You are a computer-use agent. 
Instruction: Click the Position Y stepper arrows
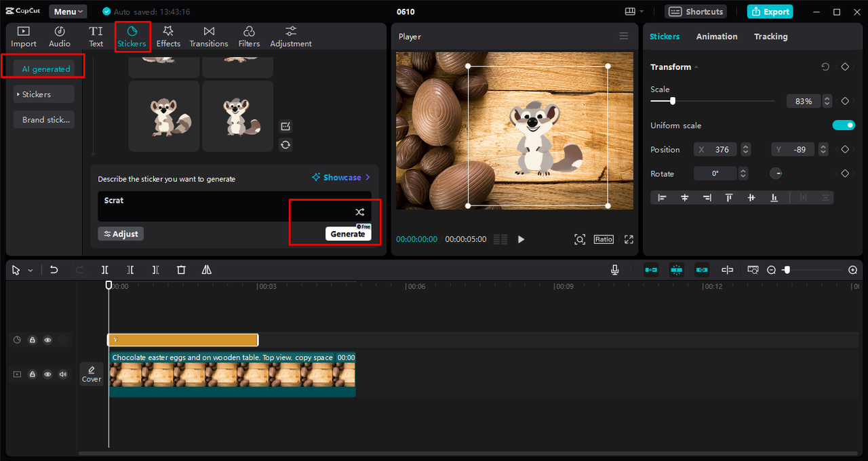pos(823,150)
